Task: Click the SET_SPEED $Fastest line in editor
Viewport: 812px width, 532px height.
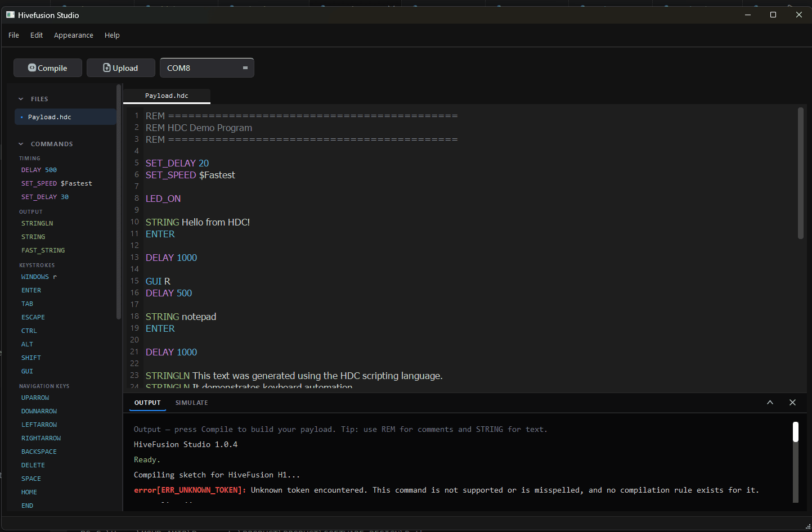Action: coord(190,175)
